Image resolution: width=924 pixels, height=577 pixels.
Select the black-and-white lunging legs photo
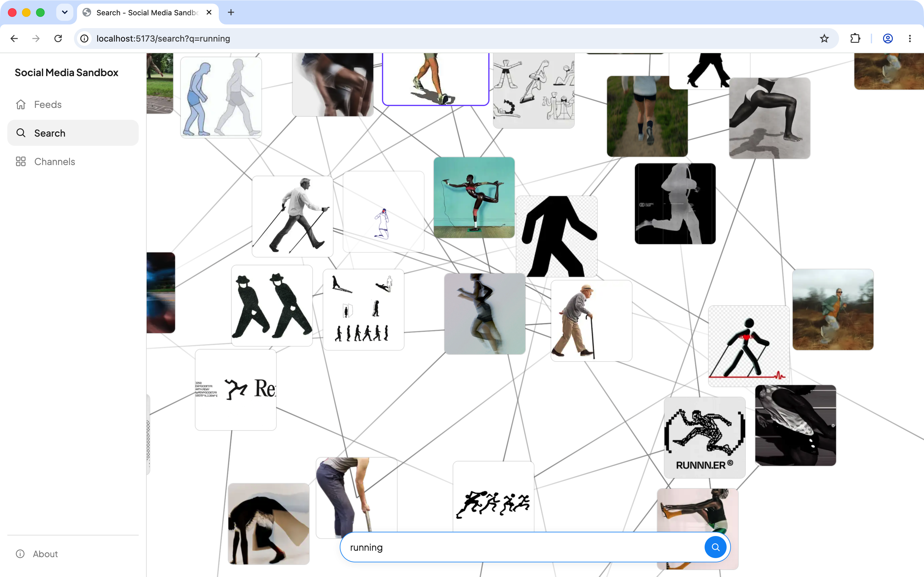tap(770, 118)
